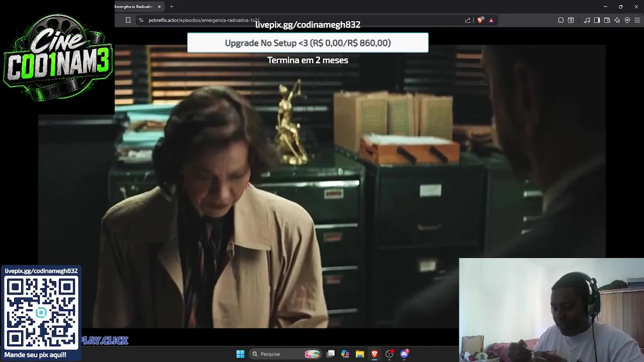644x362 pixels.
Task: Open browser extensions puzzle icon
Action: pyautogui.click(x=561, y=20)
